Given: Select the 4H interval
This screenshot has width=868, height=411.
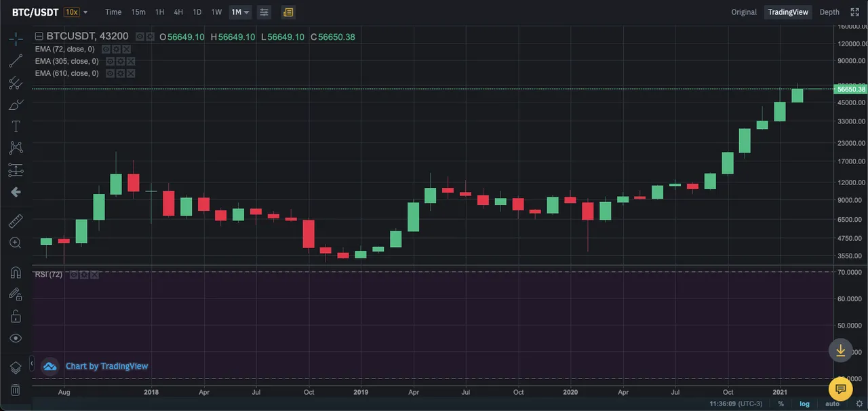Looking at the screenshot, I should [178, 12].
